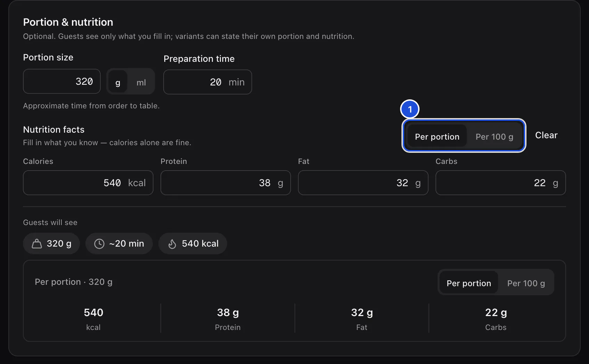Select Per 100 g in Nutrition facts toggle
This screenshot has height=364, width=589.
coord(495,136)
